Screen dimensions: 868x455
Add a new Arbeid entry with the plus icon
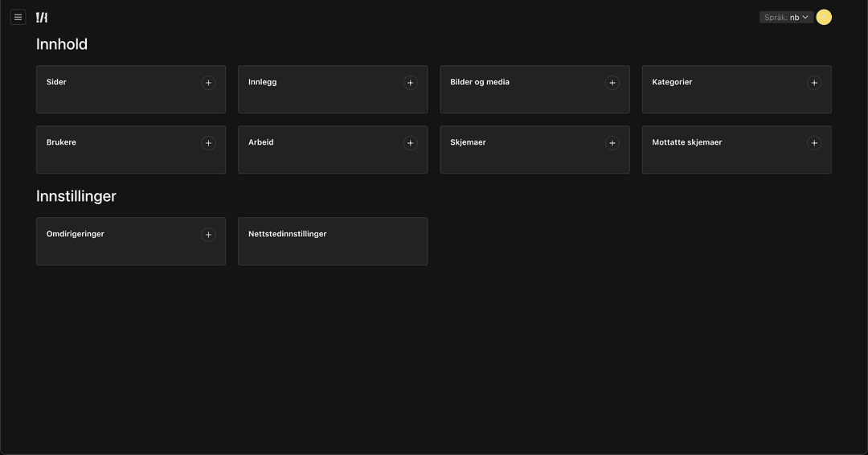(410, 143)
